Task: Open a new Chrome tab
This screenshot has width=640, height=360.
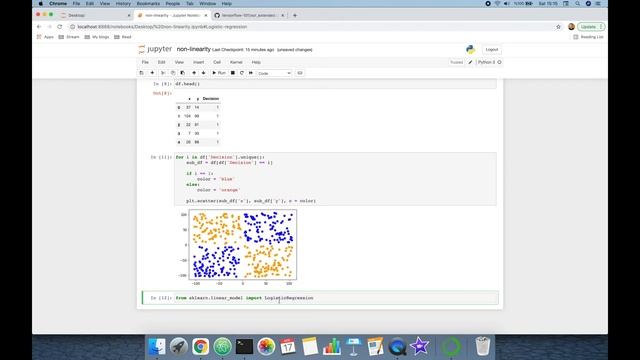Action: (295, 16)
